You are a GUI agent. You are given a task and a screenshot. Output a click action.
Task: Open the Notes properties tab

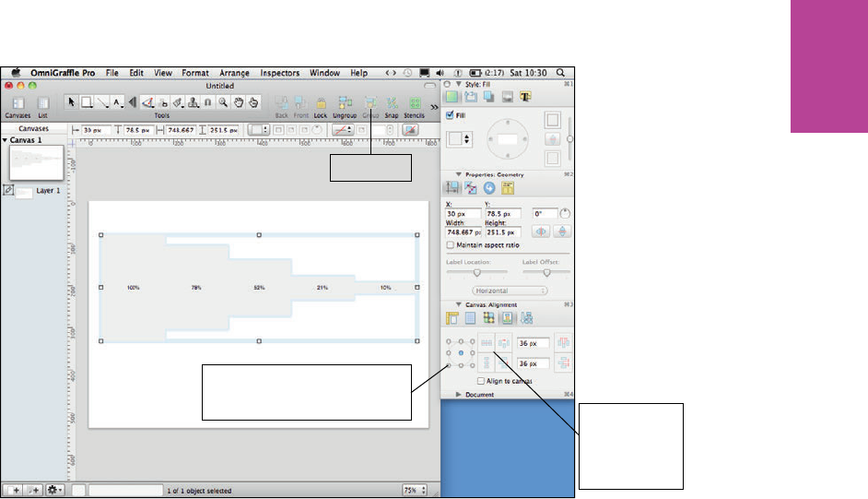pyautogui.click(x=507, y=188)
